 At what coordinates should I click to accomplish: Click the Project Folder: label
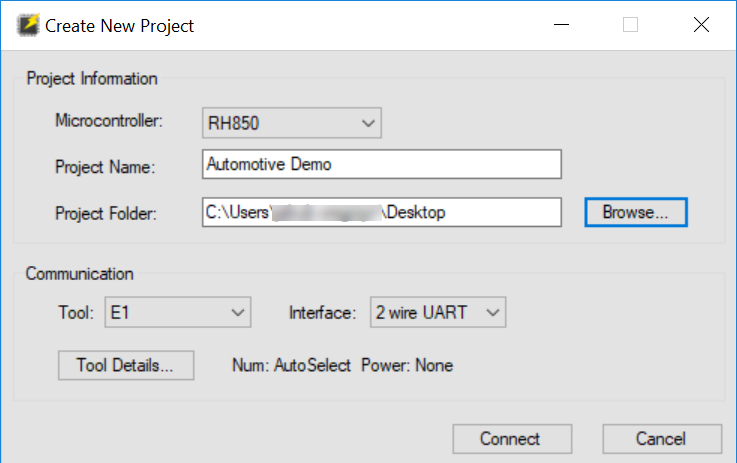[107, 213]
